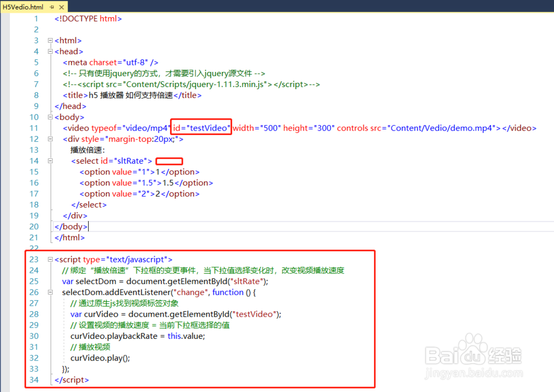
Task: Click the 播放视频 comment on line 31
Action: tap(90, 347)
